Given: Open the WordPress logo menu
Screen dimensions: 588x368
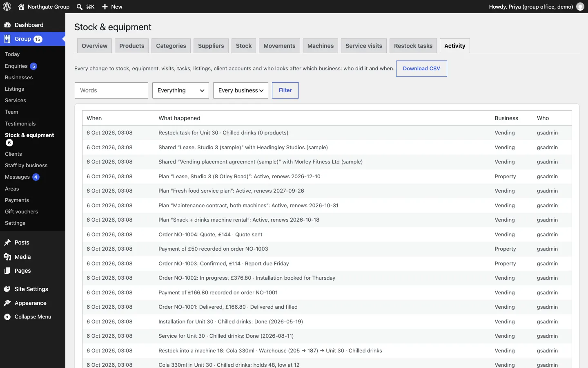Looking at the screenshot, I should pos(7,7).
